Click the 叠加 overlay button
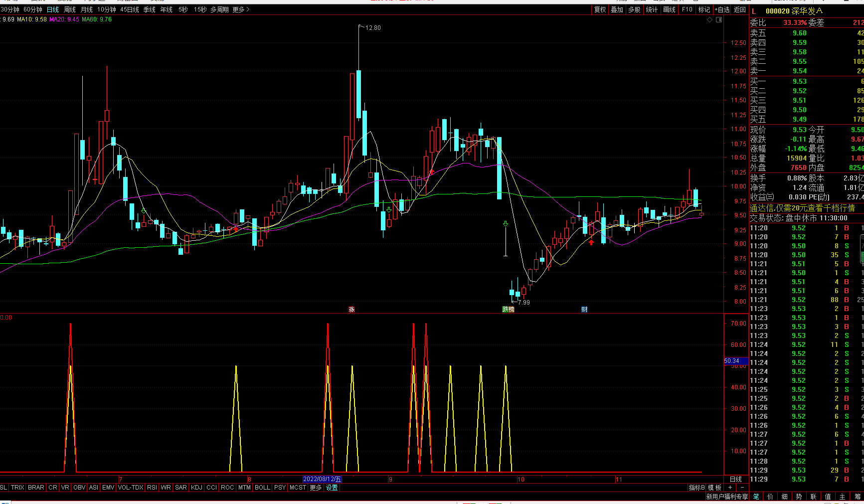864x504 pixels. pos(617,9)
